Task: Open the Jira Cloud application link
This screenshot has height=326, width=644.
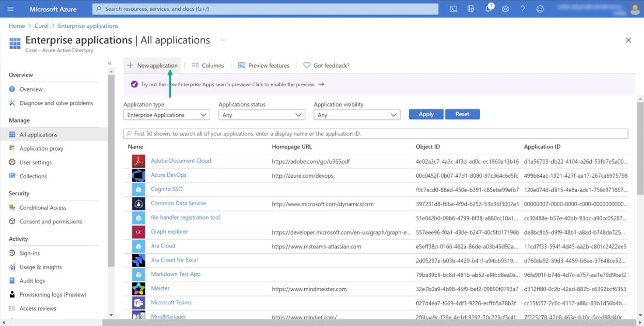Action: click(163, 246)
